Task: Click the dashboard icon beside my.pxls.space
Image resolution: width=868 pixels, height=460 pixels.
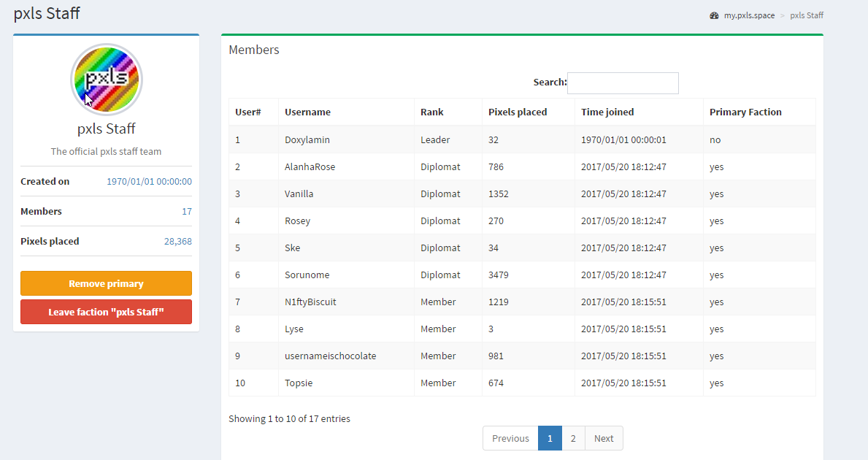Action: click(x=714, y=15)
